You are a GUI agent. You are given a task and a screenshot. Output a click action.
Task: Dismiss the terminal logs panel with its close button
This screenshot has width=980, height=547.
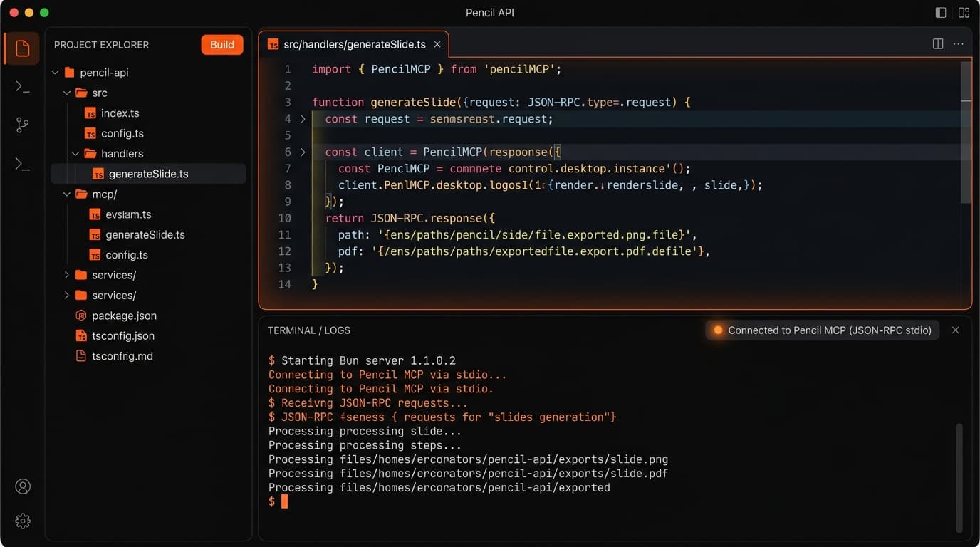click(956, 330)
